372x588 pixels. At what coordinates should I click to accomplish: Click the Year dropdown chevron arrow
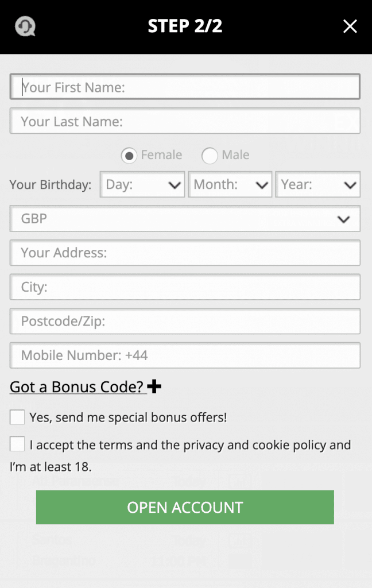point(350,185)
